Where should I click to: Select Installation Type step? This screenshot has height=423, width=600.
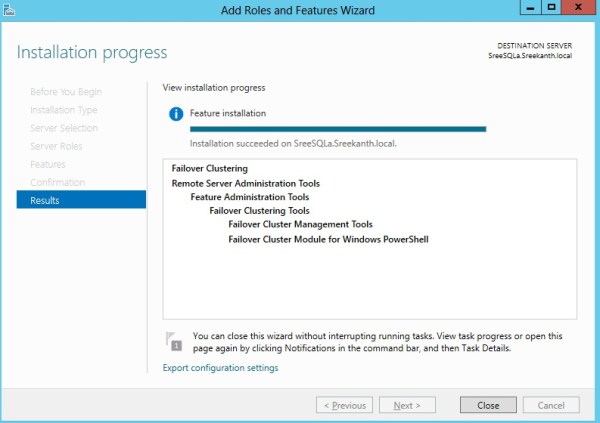click(64, 110)
